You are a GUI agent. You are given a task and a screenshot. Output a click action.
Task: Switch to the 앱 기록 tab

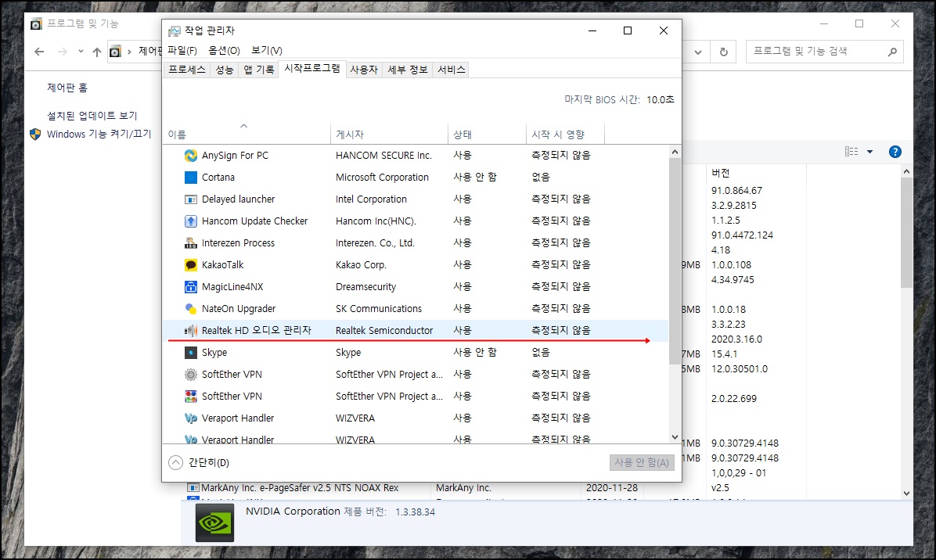tap(258, 70)
